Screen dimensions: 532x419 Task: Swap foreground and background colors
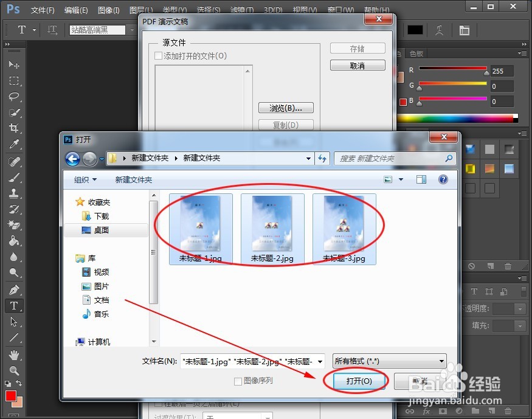(x=19, y=383)
